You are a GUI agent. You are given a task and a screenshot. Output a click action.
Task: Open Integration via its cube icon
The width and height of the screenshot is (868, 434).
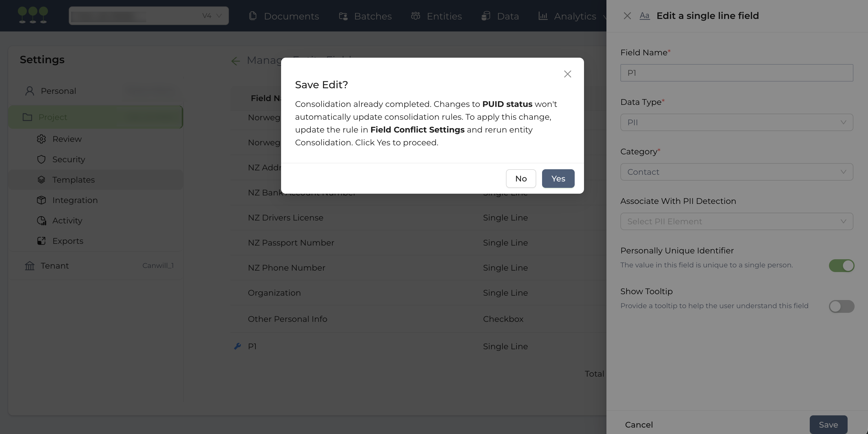41,200
